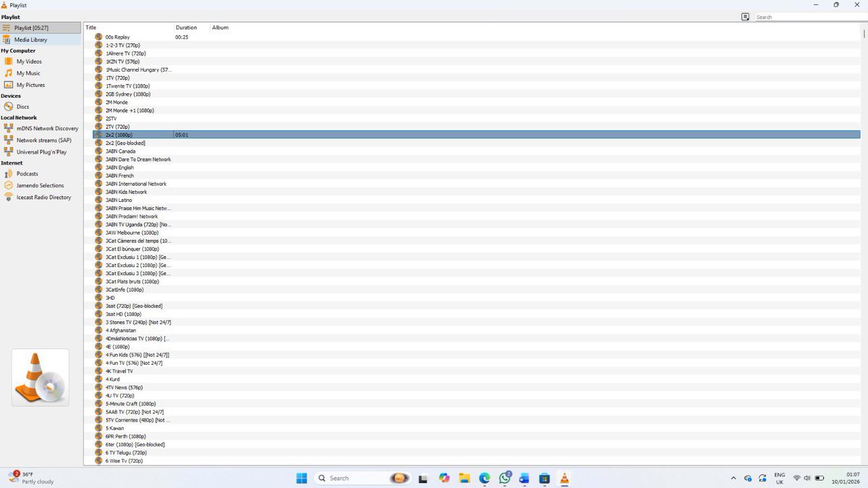
Task: Open the Playlist [05:27] sidebar entry
Action: pyautogui.click(x=41, y=28)
